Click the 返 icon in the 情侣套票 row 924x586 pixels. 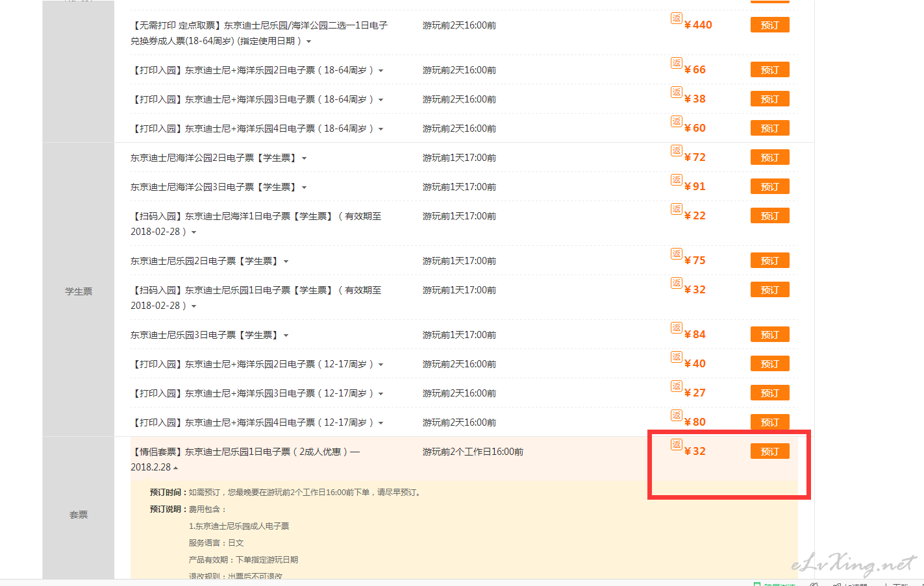pos(677,445)
